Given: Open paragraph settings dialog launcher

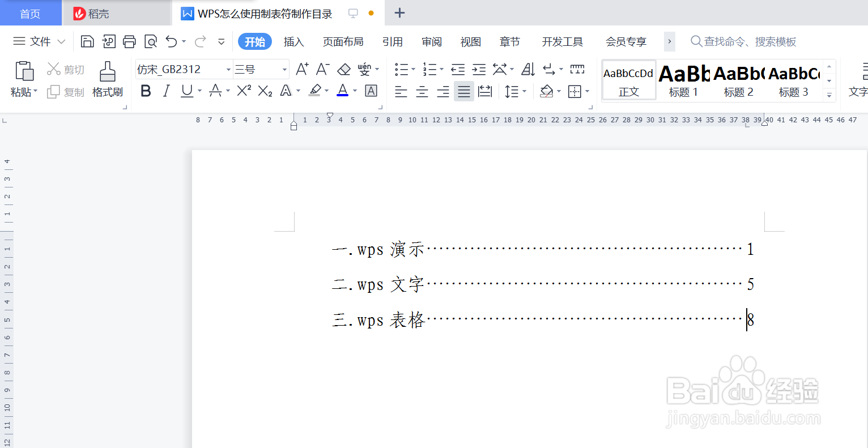Looking at the screenshot, I should pos(591,106).
